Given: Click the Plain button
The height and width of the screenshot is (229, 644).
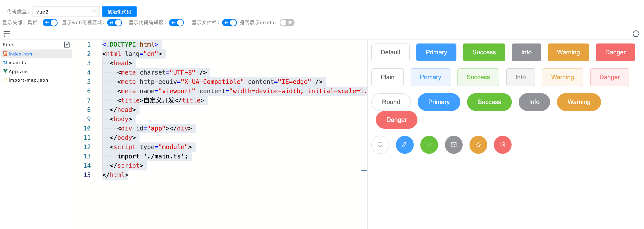Looking at the screenshot, I should coord(388,77).
